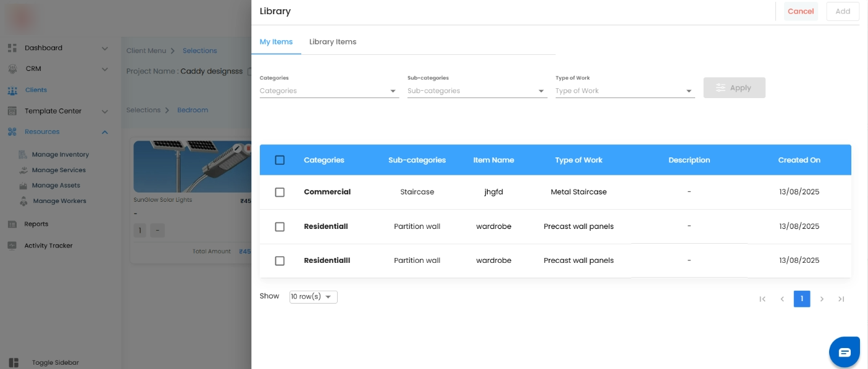
Task: Expand the Type of Work dropdown
Action: click(x=624, y=91)
